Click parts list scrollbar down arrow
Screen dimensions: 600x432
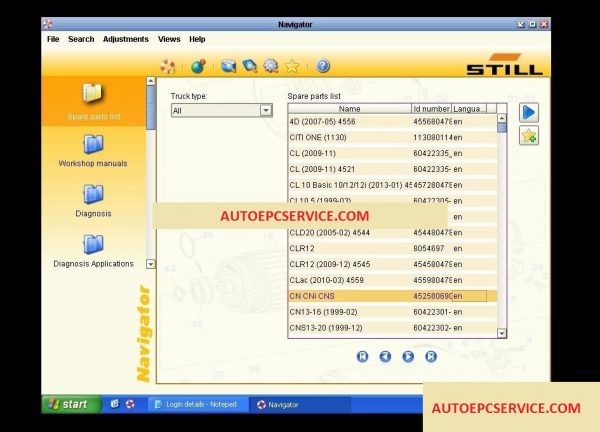coord(502,333)
